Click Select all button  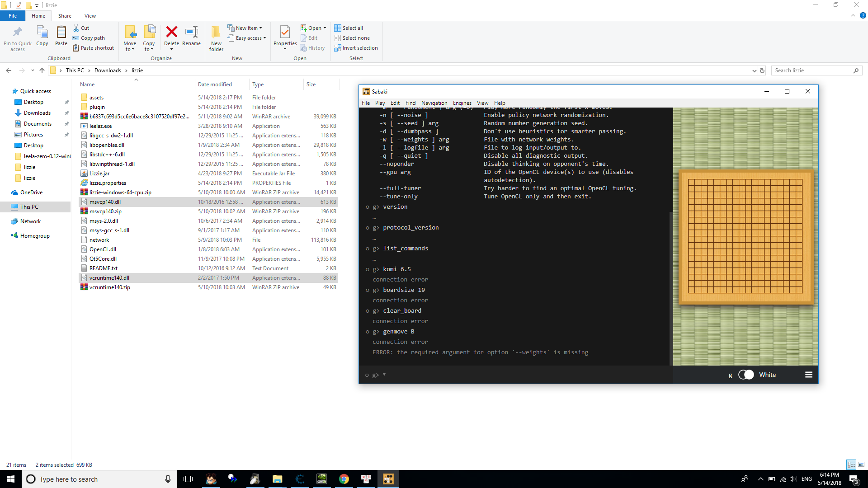pos(349,28)
